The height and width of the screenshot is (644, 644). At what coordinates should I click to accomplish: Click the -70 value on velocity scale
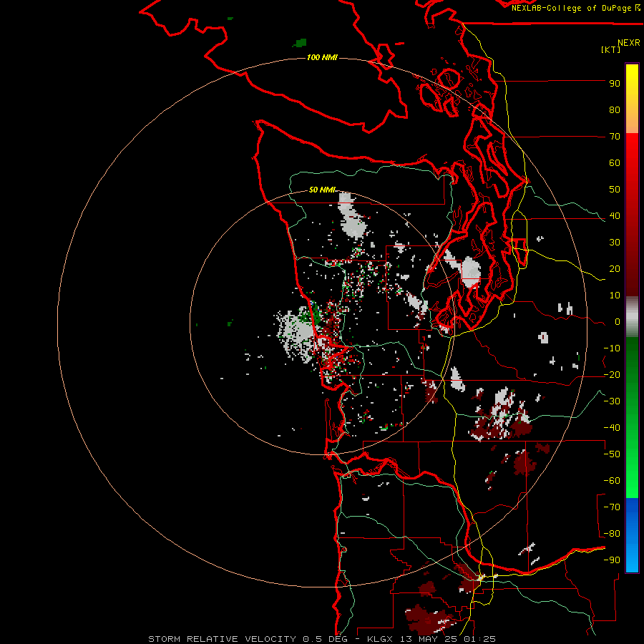point(612,507)
